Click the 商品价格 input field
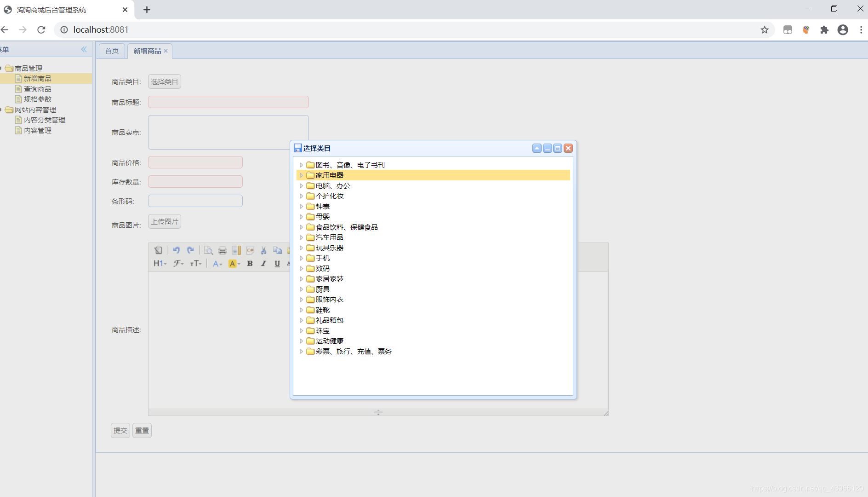868x497 pixels. pos(195,162)
